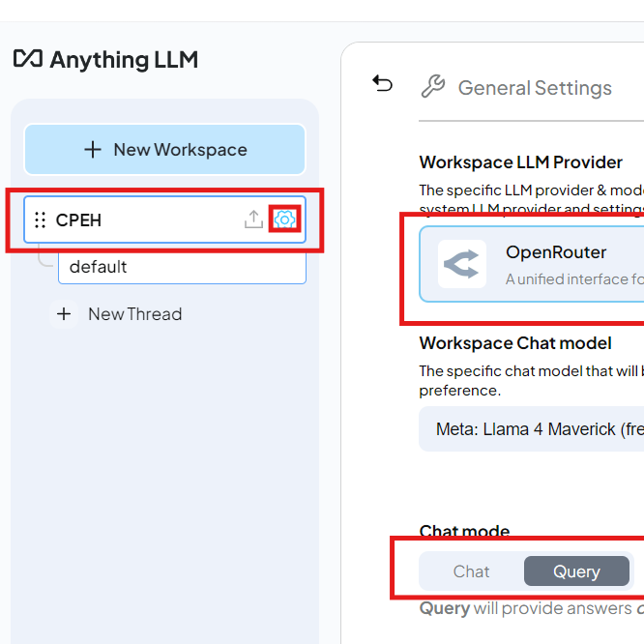Click the wrench icon in settings header

[432, 87]
